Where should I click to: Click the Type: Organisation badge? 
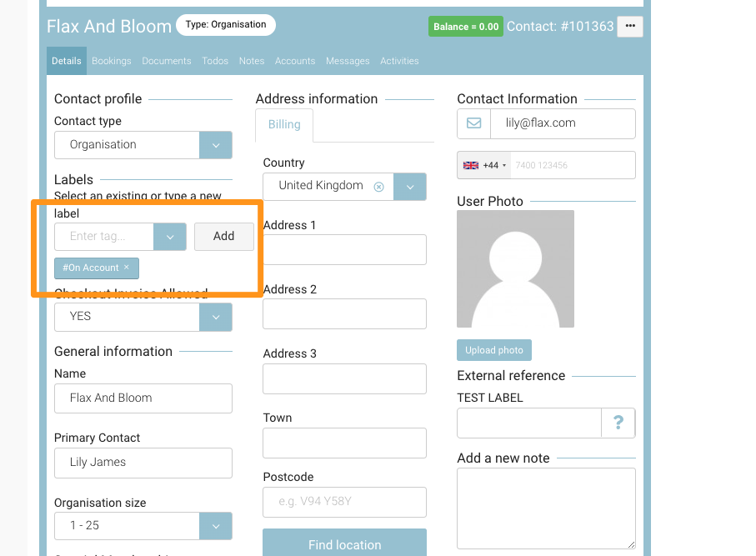pos(225,25)
